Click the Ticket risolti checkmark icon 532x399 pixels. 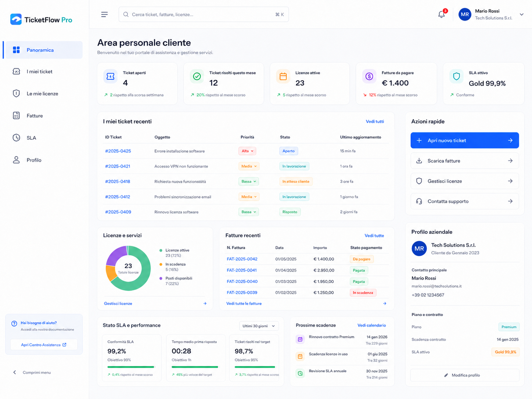point(197,76)
